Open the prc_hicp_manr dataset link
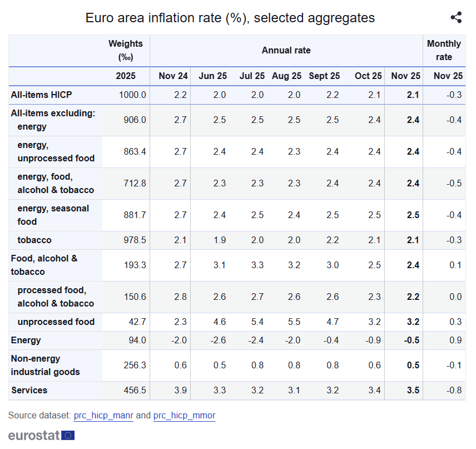 click(103, 415)
